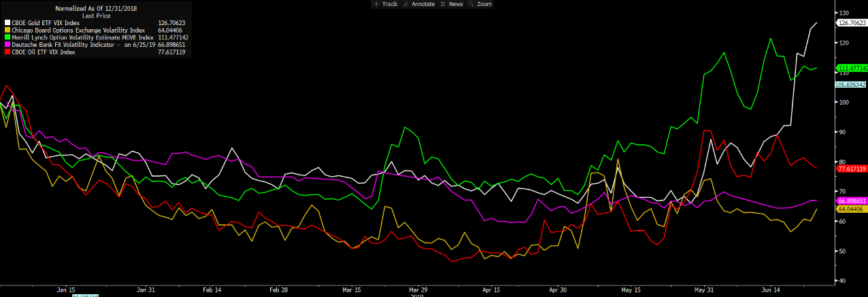Click the yellow Chicago Board Options swatch
868x297 pixels.
coord(7,30)
